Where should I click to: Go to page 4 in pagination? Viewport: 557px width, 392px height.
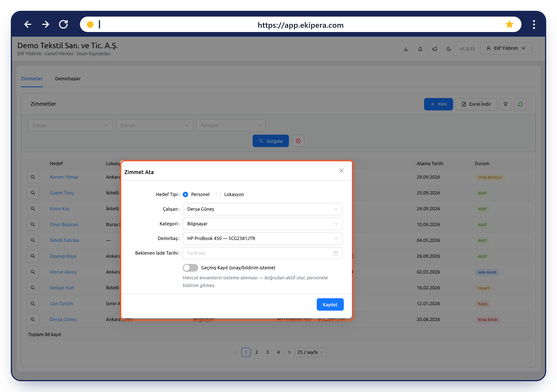tap(278, 352)
